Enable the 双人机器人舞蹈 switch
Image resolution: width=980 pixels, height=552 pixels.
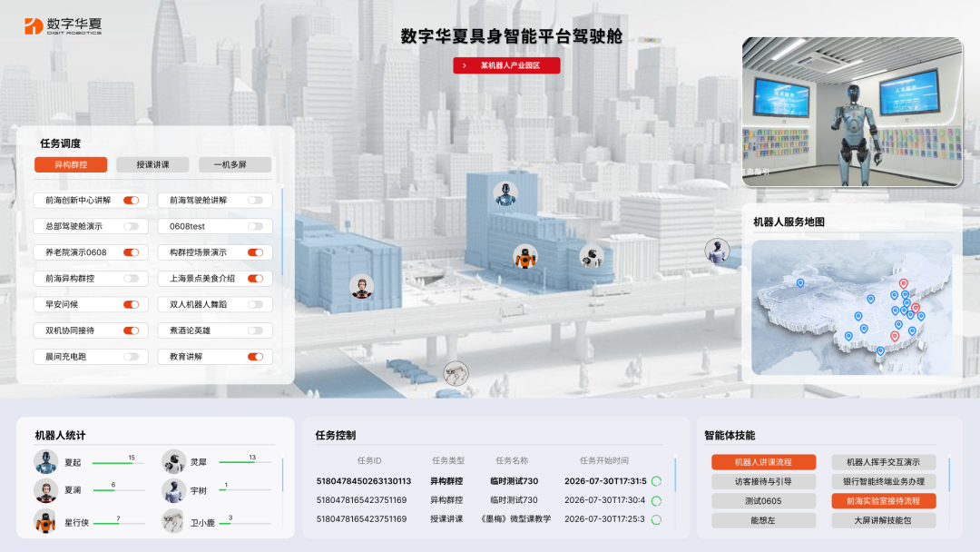255,304
